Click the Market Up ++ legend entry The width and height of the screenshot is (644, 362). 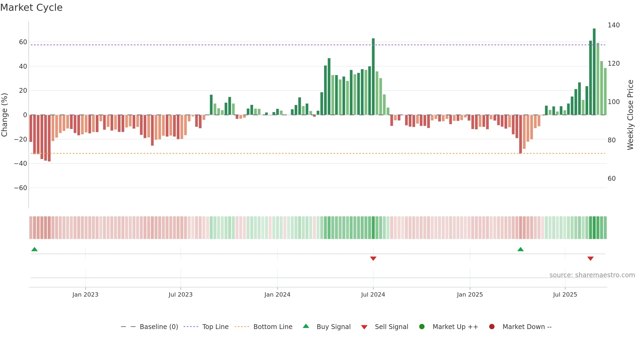[x=449, y=327]
